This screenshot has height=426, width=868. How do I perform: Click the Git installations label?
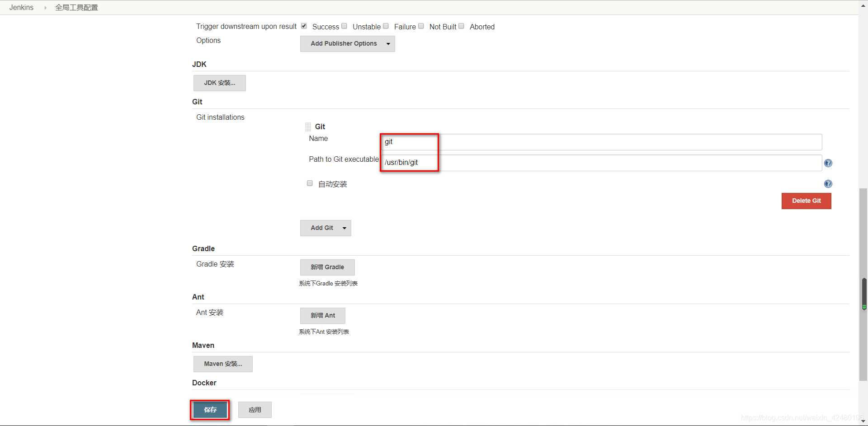click(x=220, y=117)
